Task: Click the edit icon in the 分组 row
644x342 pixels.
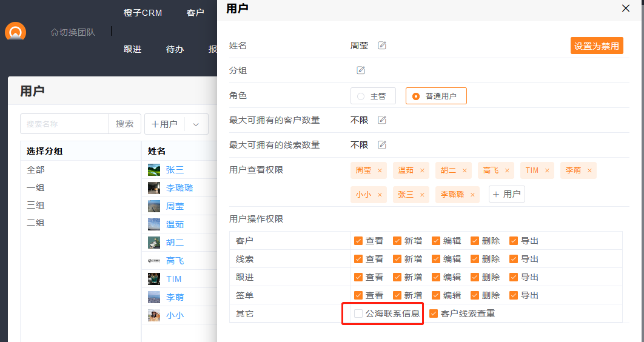Action: coord(361,70)
